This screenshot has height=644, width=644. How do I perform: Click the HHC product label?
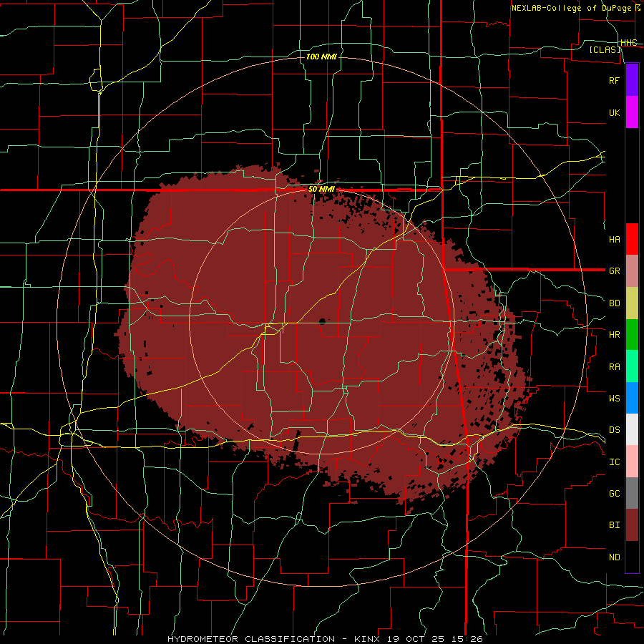click(628, 43)
